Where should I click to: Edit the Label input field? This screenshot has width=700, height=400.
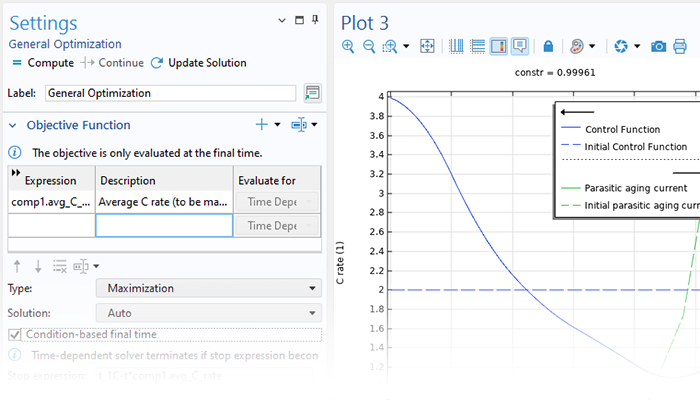tap(170, 93)
